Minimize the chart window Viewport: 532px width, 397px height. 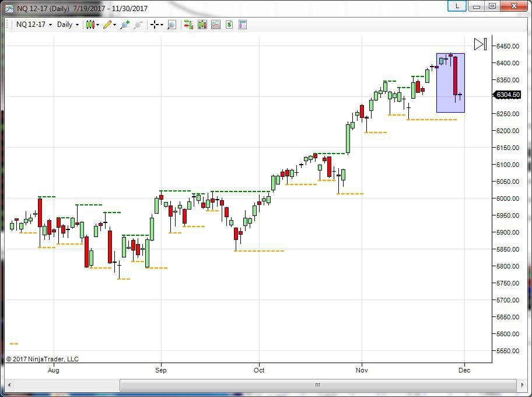click(x=477, y=6)
